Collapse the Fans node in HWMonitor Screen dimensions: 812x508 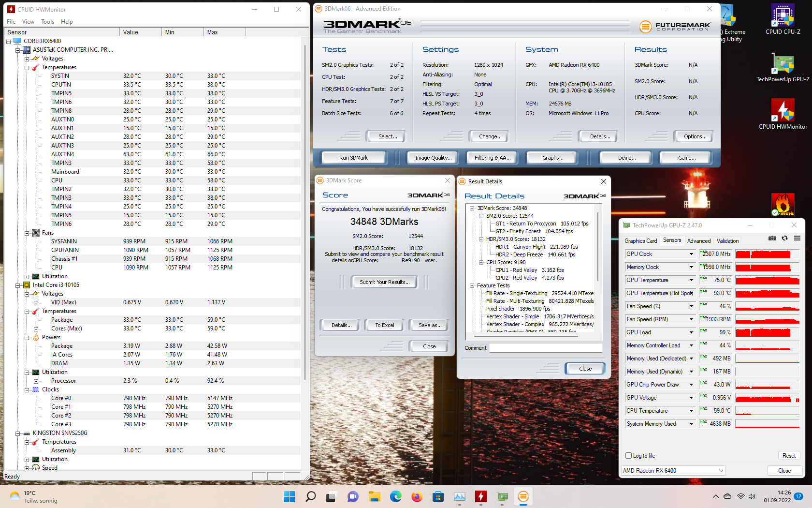(x=27, y=233)
